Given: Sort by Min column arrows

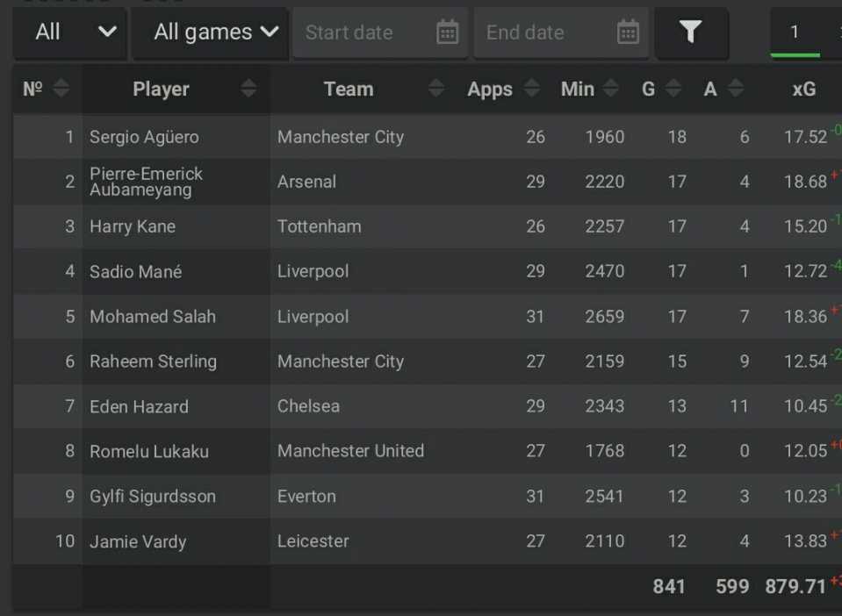Looking at the screenshot, I should coord(610,89).
